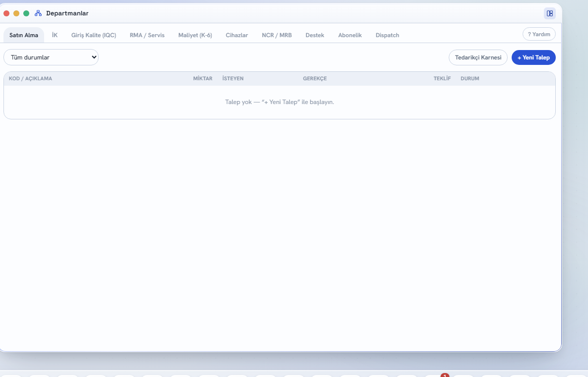Click the Departmanlar org-chart icon
This screenshot has height=377, width=588.
tap(38, 13)
